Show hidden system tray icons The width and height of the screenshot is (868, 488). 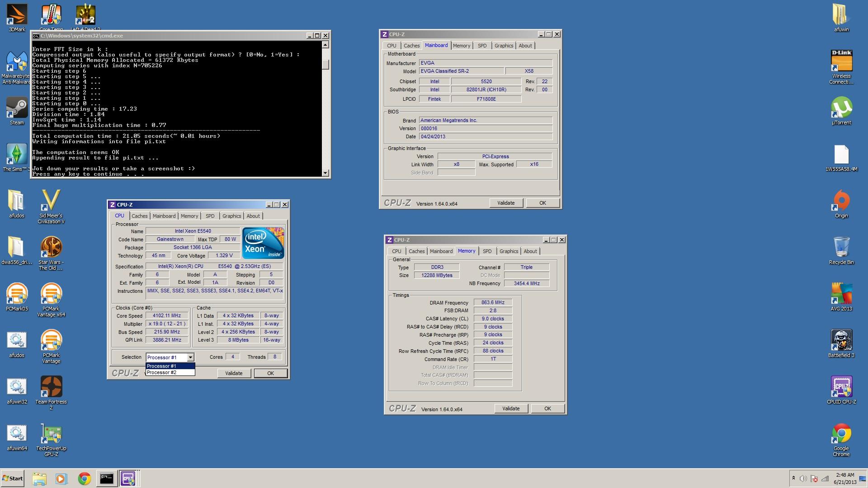click(x=793, y=478)
